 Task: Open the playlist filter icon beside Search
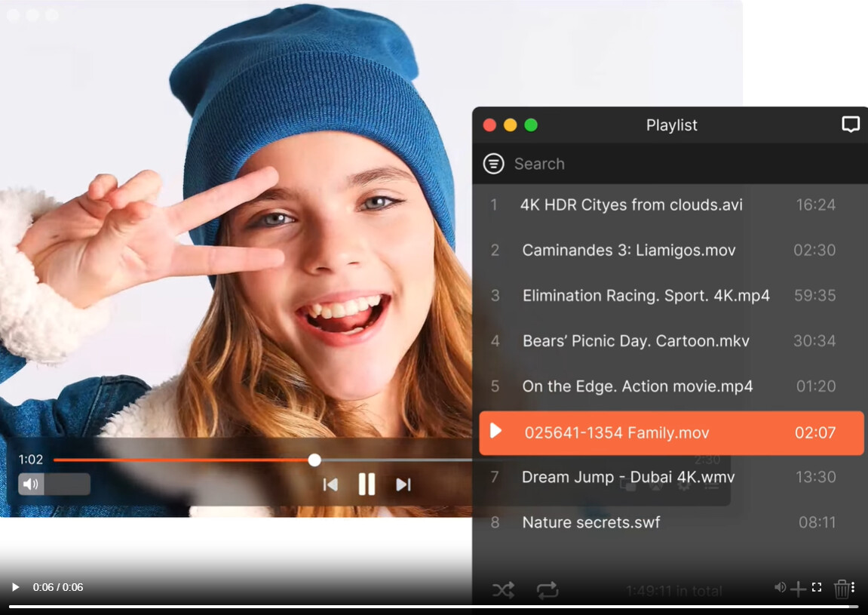click(493, 164)
